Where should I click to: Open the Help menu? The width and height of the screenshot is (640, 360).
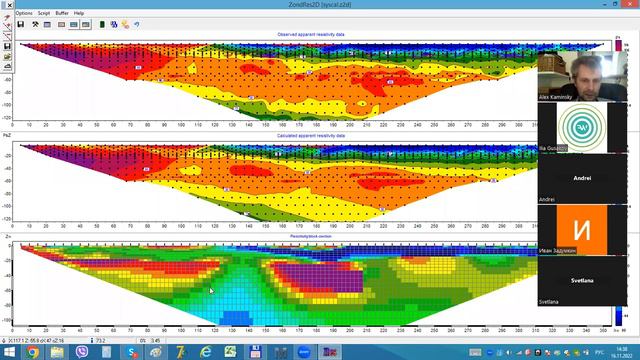(x=79, y=13)
